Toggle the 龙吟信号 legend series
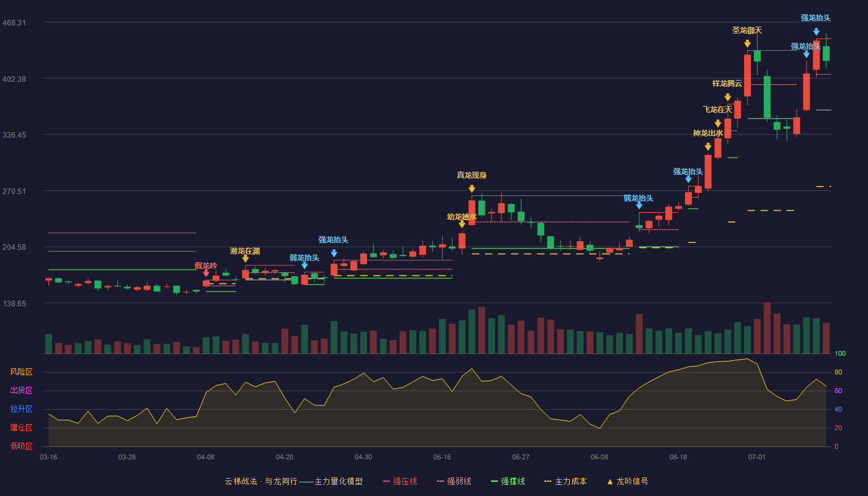 (x=627, y=481)
